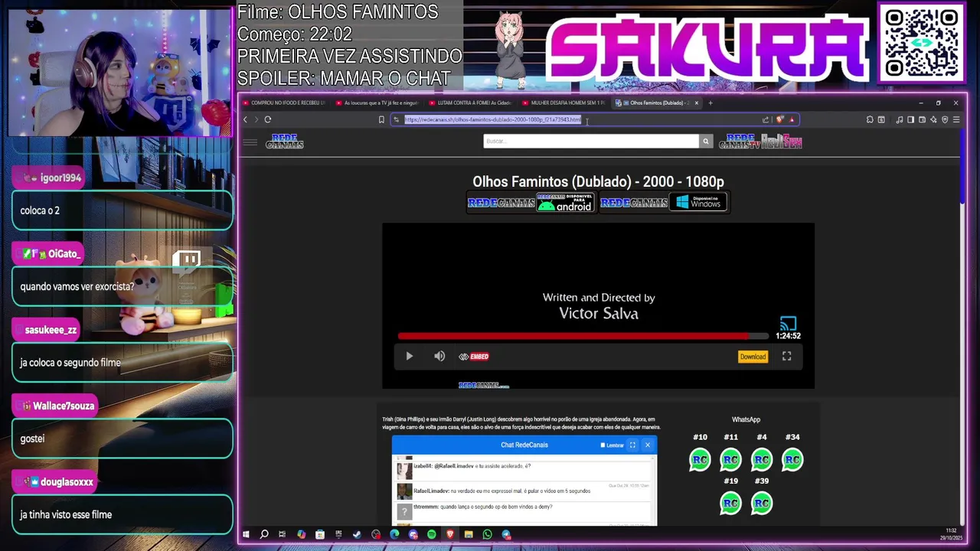Open site settings icon left of URL
This screenshot has height=551, width=980.
[396, 119]
